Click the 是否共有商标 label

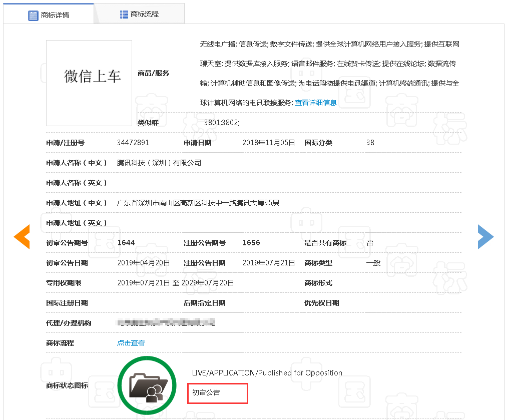coord(325,243)
